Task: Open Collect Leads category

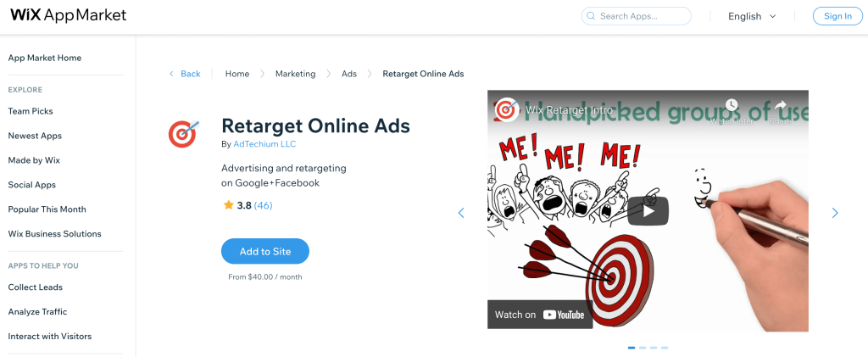Action: pos(36,287)
